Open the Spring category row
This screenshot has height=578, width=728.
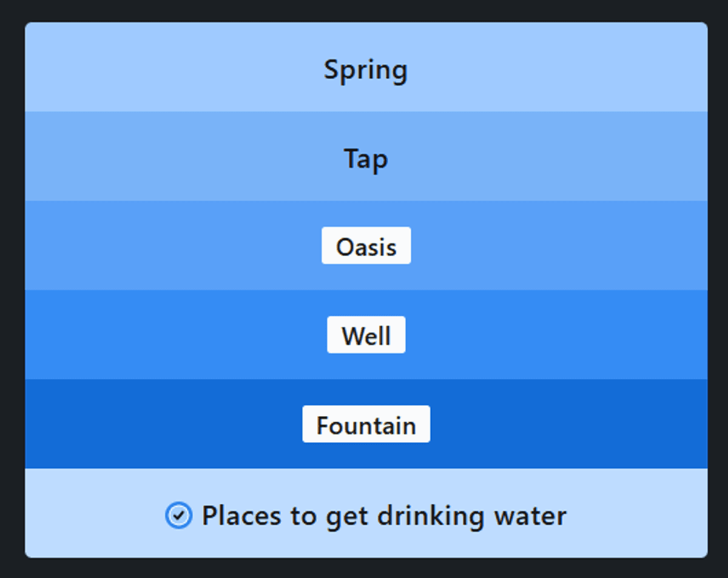[546, 68]
